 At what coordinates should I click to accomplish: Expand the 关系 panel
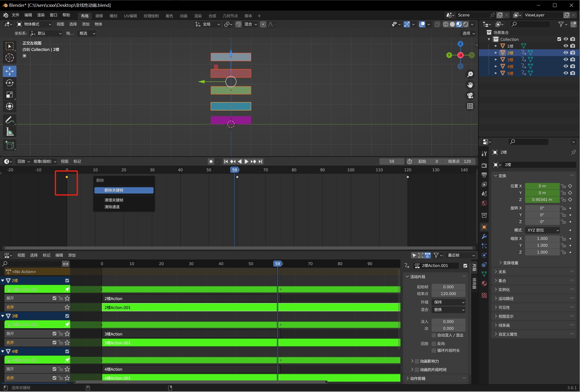pyautogui.click(x=502, y=272)
